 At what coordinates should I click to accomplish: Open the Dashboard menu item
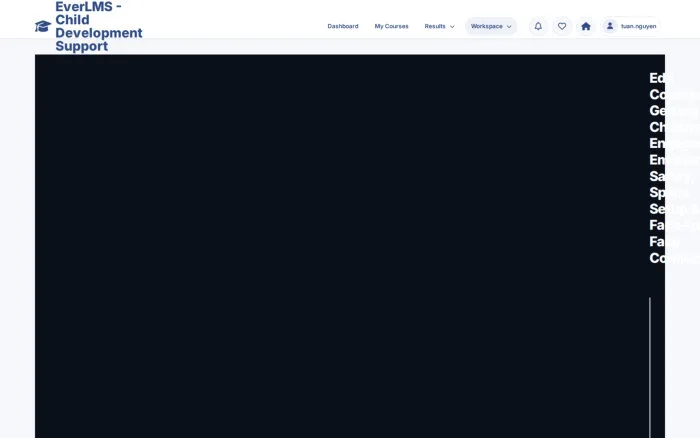[x=343, y=26]
